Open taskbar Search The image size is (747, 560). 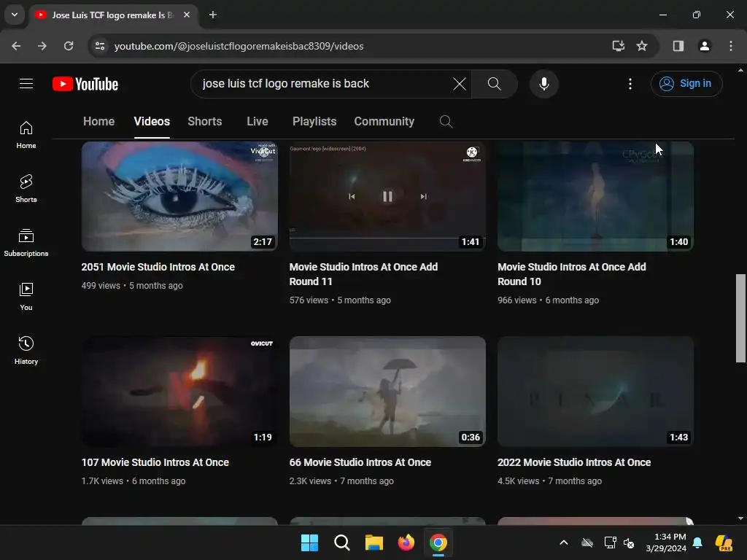[341, 542]
